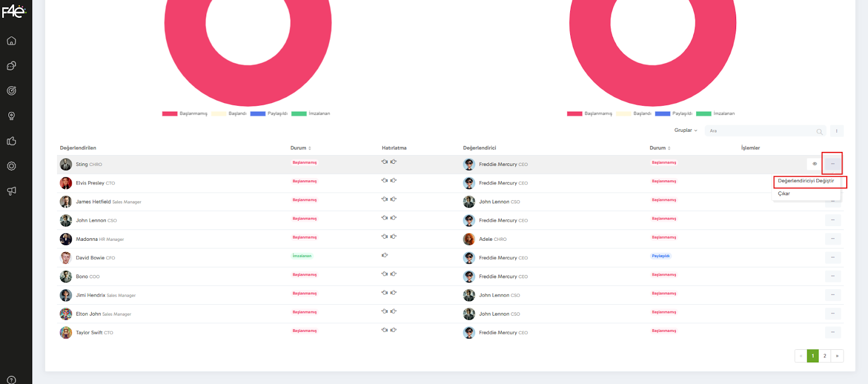Click the left-pointing reminder hand for Elvis Presley
This screenshot has width=868, height=384.
point(385,181)
